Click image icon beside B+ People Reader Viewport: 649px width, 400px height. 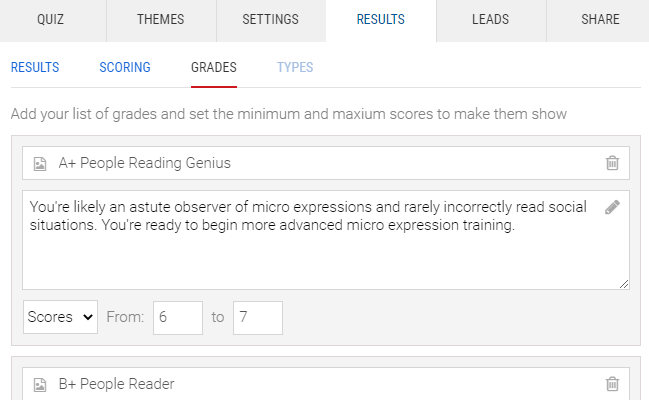(40, 385)
